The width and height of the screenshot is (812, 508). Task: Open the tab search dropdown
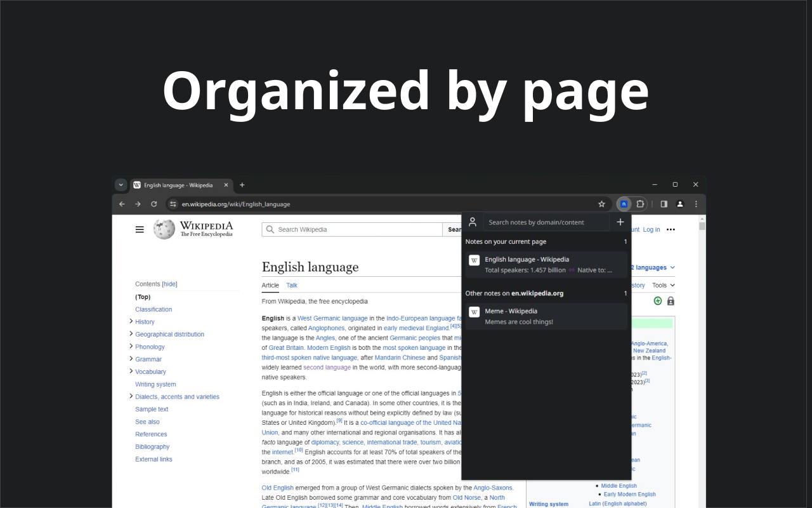pos(121,185)
